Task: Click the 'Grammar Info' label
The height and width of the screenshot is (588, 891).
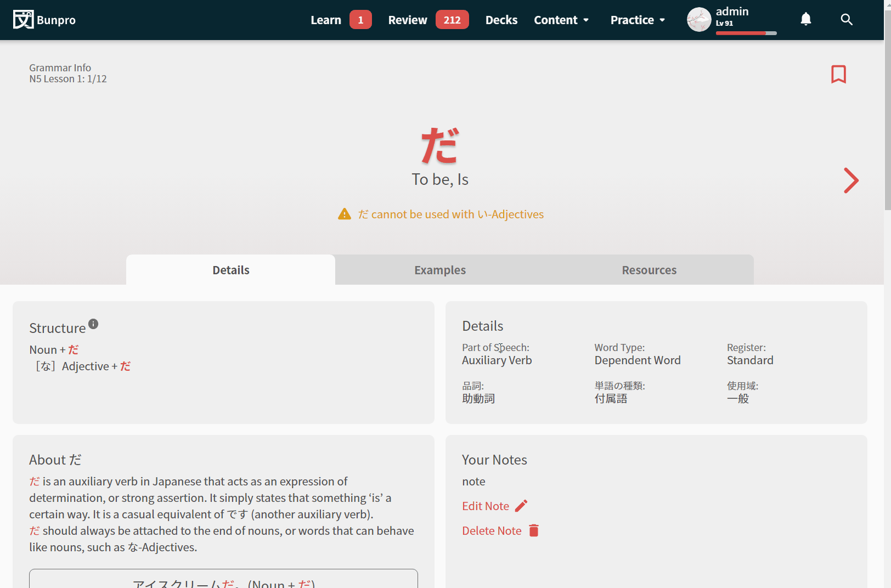Action: (60, 67)
